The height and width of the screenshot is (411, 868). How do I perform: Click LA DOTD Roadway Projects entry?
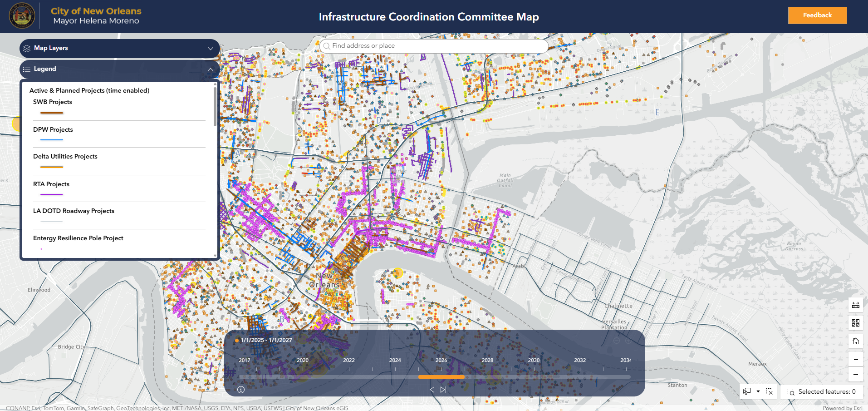[74, 211]
